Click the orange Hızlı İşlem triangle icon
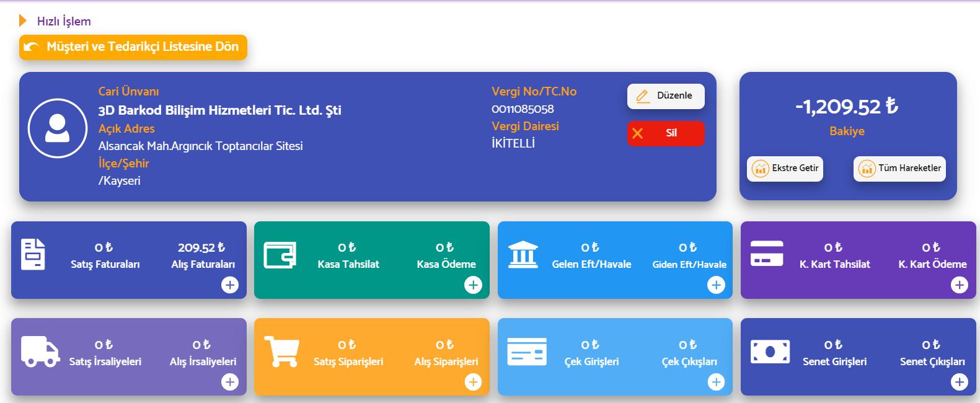Screen dimensions: 980x403 tap(23, 20)
